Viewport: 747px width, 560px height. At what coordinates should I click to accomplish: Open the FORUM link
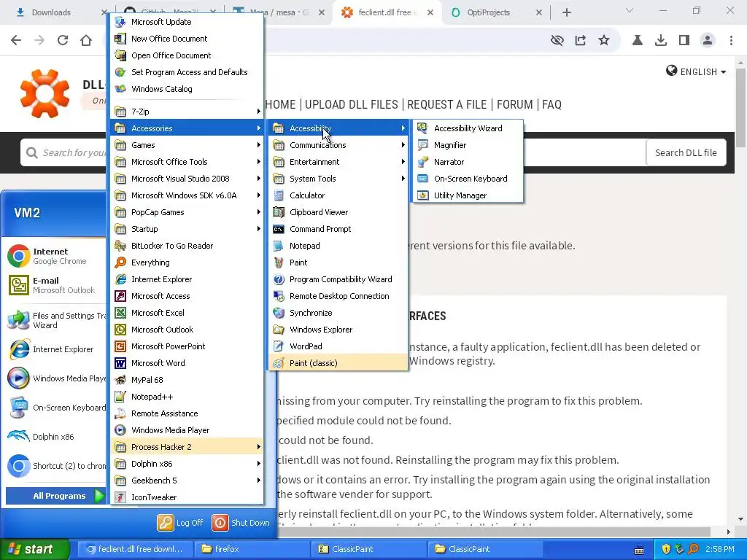[514, 104]
